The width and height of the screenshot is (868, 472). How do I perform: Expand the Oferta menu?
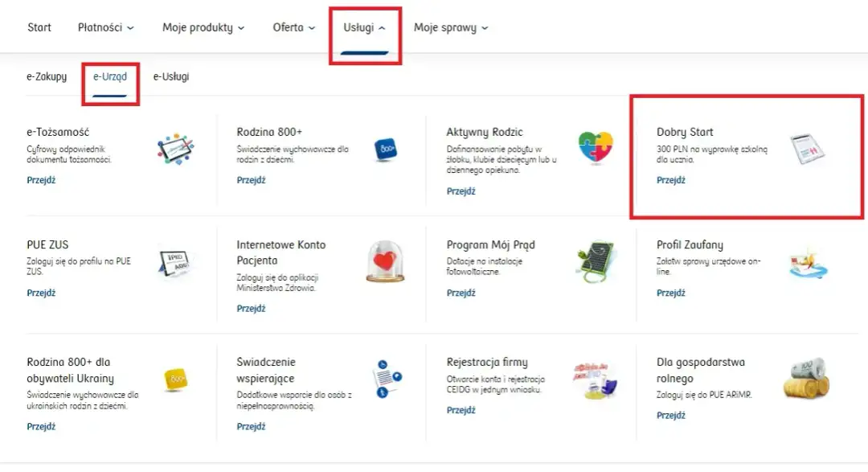coord(293,27)
